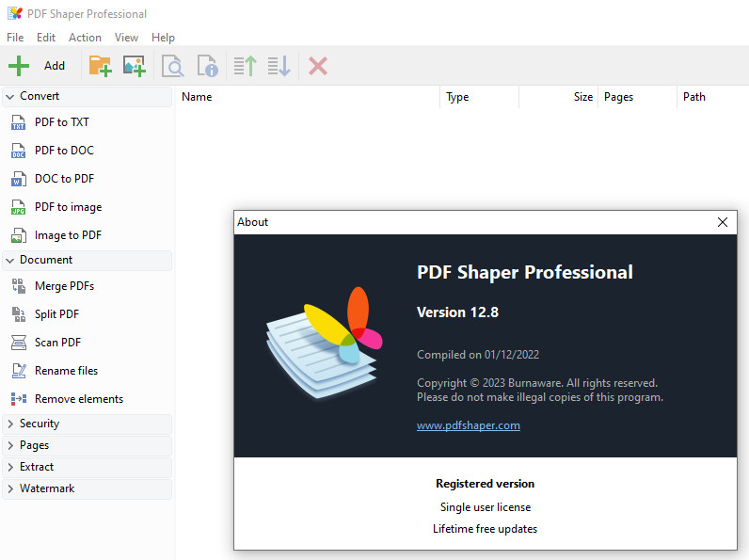Click the red X Remove icon
This screenshot has height=560, width=749.
(x=318, y=66)
